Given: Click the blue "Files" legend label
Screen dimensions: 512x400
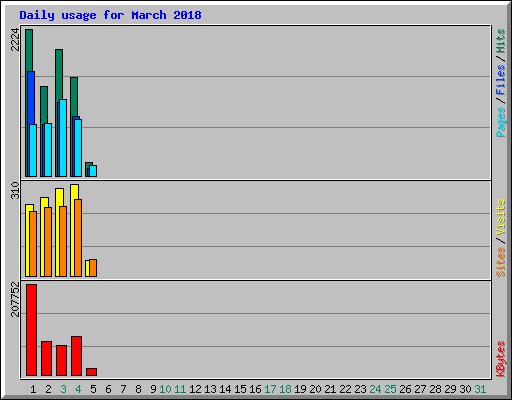Looking at the screenshot, I should coord(500,80).
